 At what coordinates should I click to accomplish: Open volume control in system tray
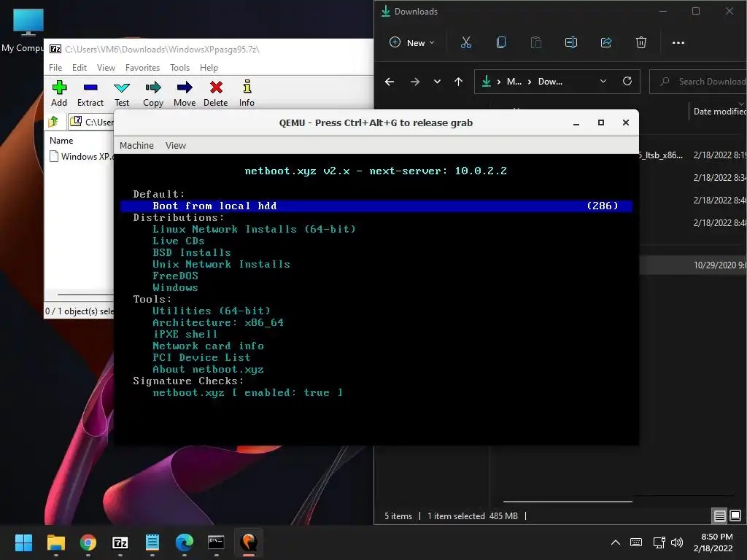click(677, 542)
